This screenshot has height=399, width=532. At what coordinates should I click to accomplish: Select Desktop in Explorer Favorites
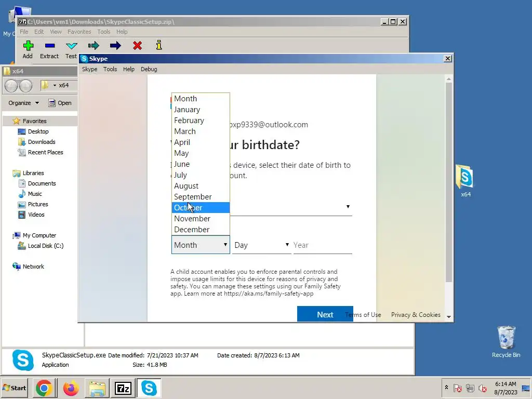38,131
